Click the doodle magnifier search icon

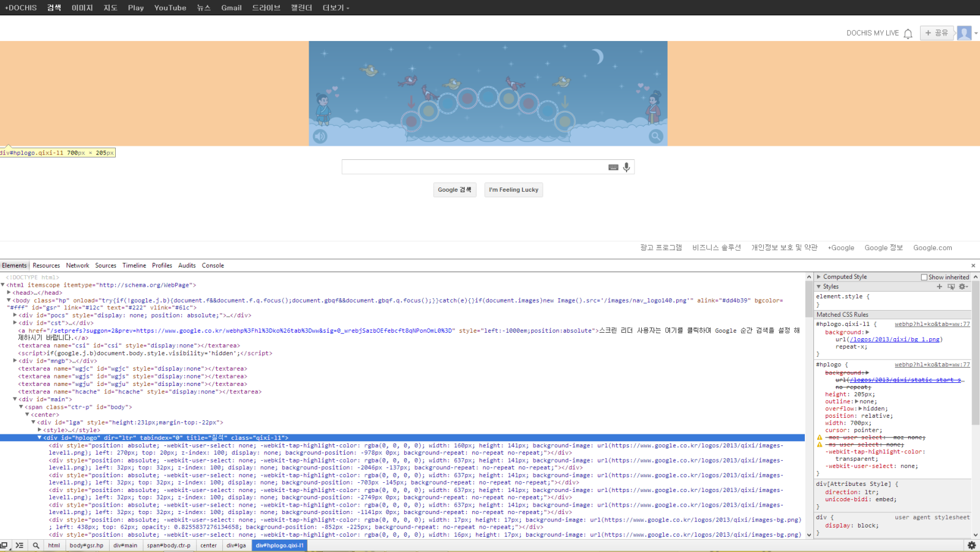tap(655, 136)
